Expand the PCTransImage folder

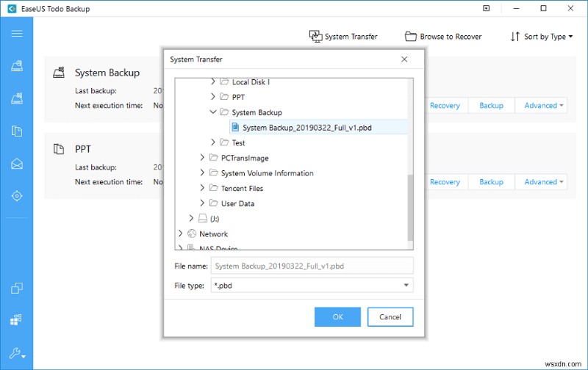(202, 157)
